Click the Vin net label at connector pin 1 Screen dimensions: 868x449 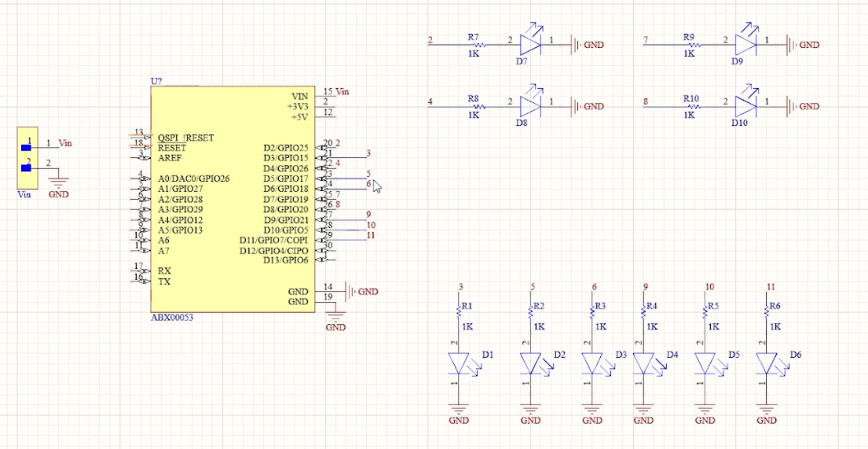(x=64, y=143)
